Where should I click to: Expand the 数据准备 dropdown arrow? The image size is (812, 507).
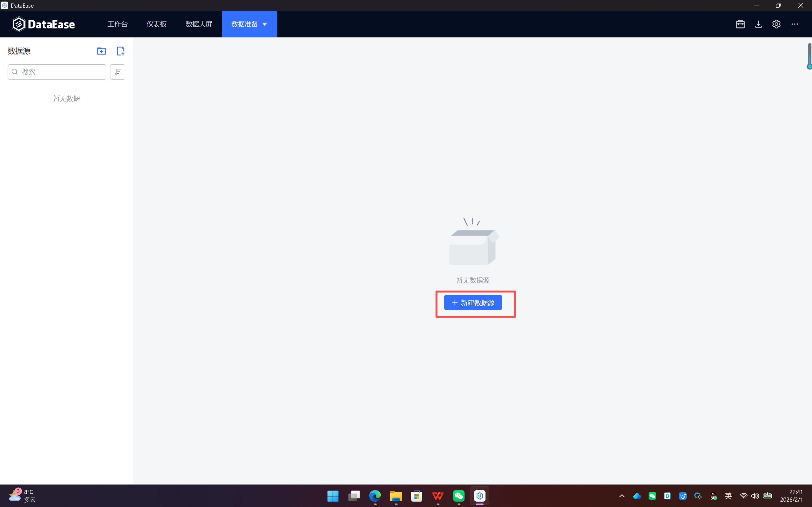coord(265,24)
